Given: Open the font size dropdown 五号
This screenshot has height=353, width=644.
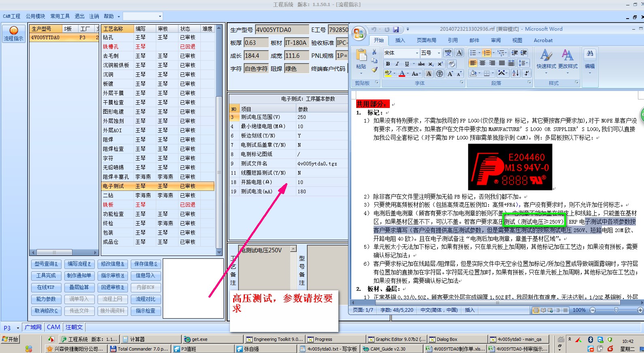Looking at the screenshot, I should pos(439,53).
